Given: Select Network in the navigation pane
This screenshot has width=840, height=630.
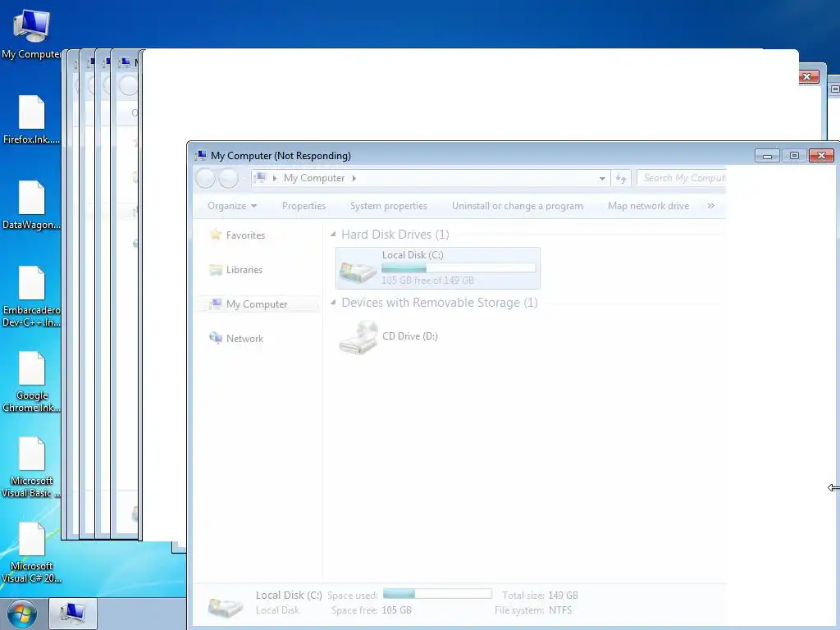Looking at the screenshot, I should pos(244,339).
